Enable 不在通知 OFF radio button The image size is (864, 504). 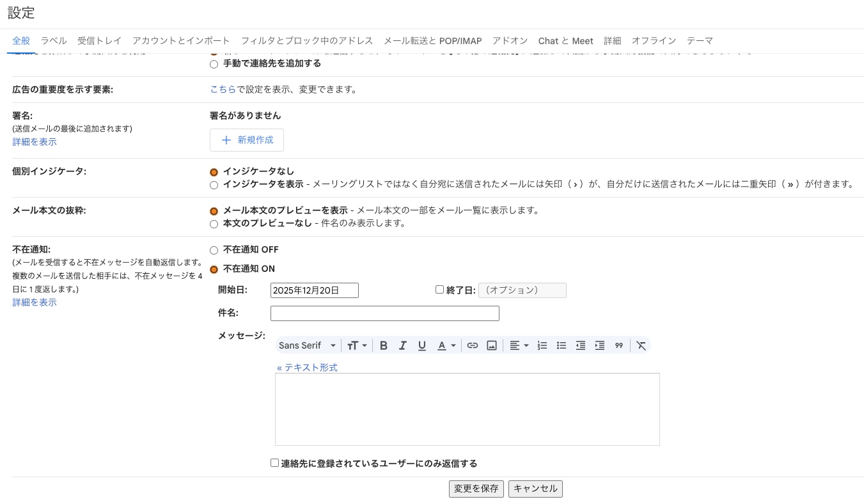pos(214,250)
